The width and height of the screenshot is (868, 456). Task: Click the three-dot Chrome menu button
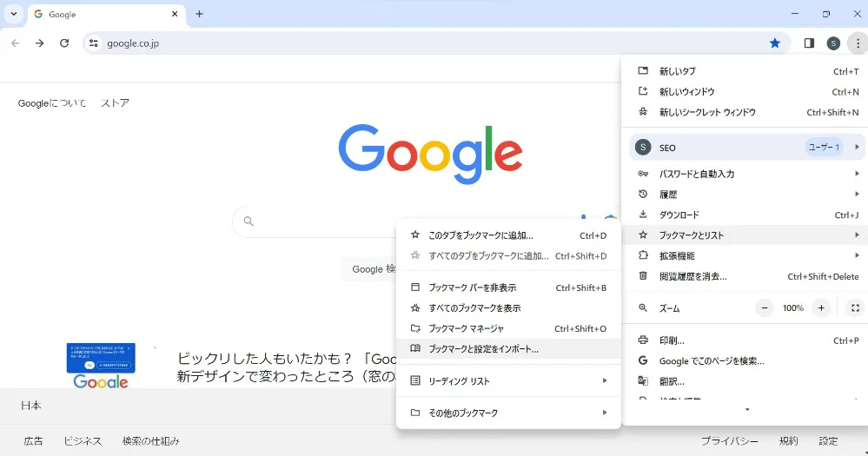click(x=858, y=43)
